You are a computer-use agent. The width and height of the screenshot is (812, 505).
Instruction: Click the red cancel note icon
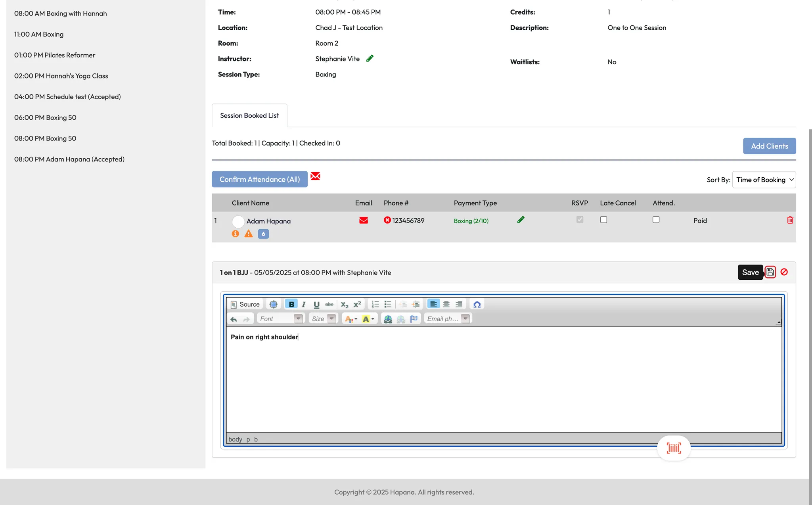(784, 272)
